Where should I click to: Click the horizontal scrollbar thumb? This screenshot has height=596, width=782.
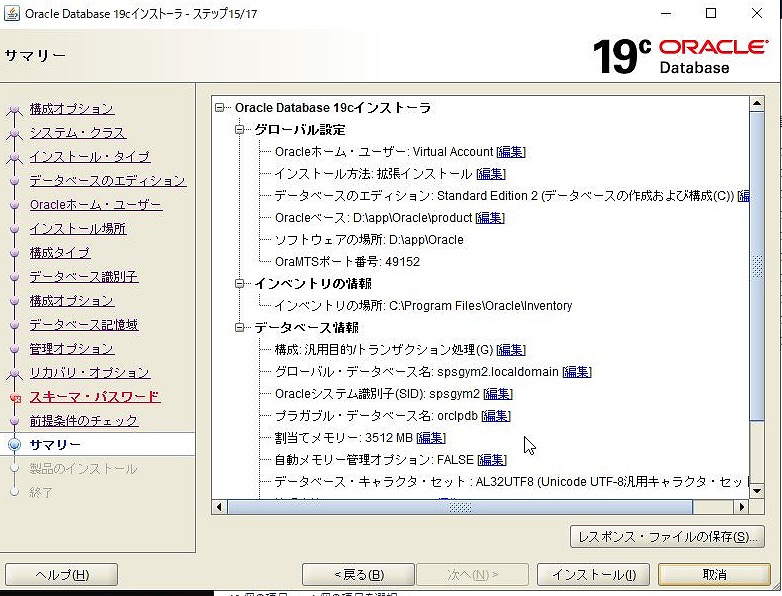tap(460, 507)
